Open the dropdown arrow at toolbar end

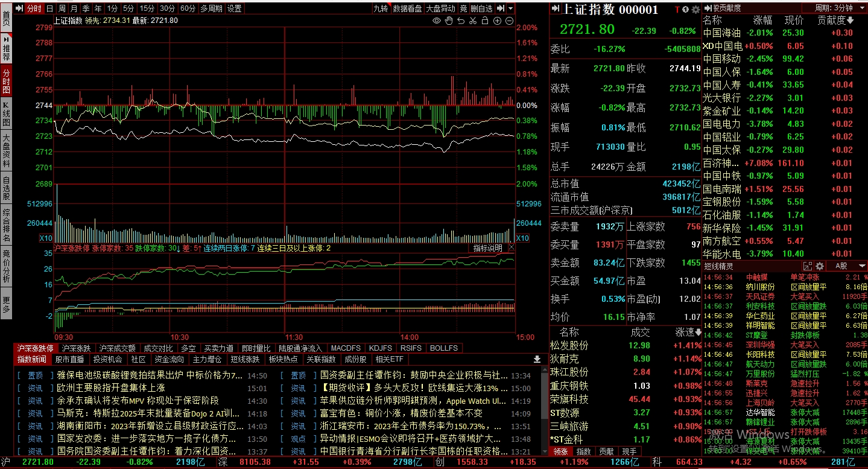511,8
